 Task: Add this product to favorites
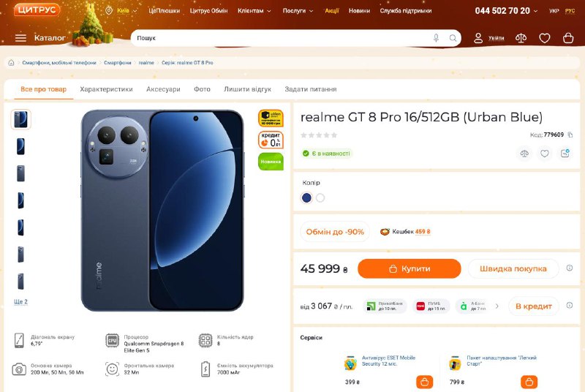tap(545, 154)
